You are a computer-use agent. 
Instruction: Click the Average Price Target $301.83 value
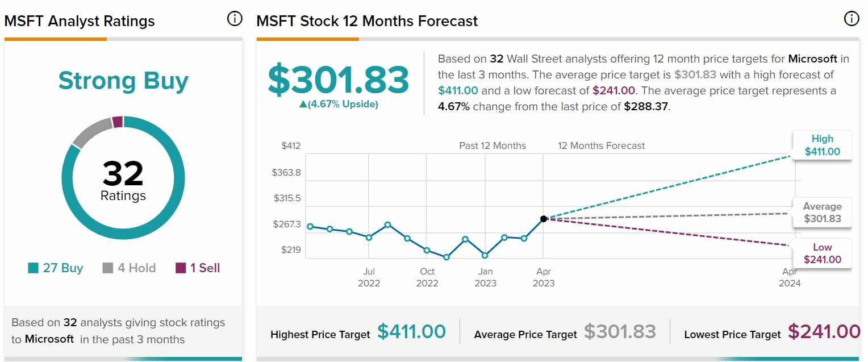click(620, 331)
